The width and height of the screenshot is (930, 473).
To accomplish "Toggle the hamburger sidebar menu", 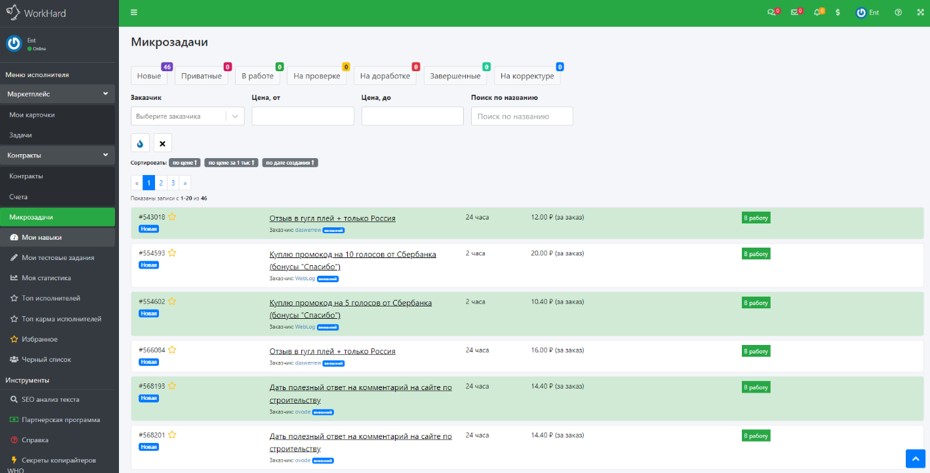I will [134, 12].
